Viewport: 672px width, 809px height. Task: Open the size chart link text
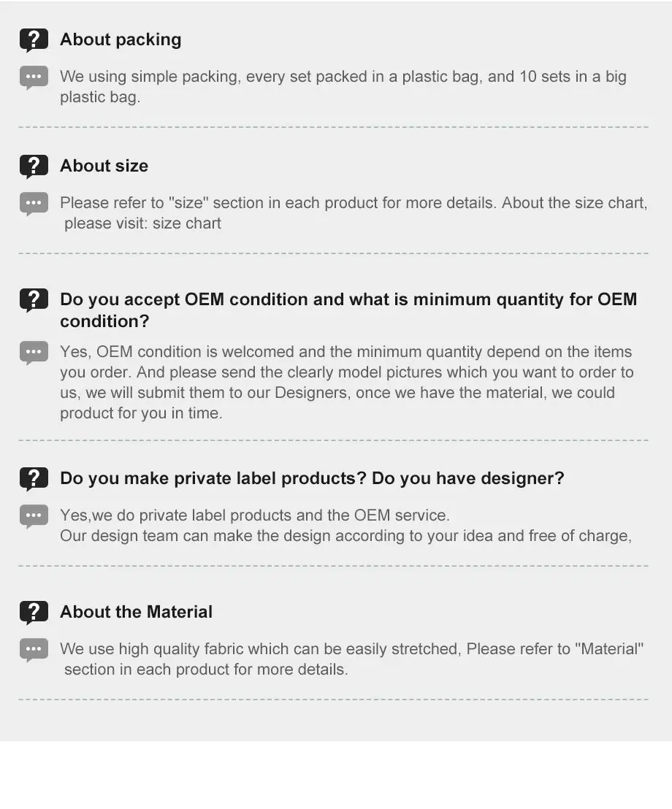coord(187,223)
